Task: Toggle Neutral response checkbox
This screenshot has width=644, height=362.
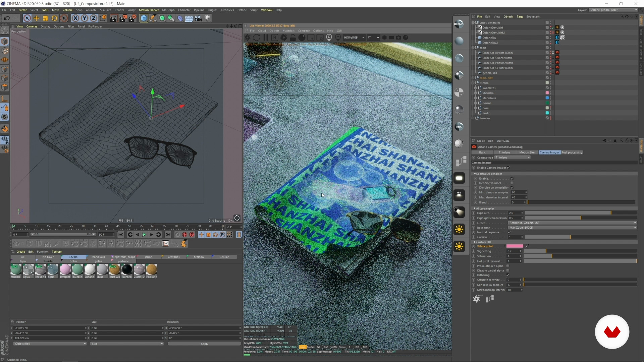Action: pos(509,232)
